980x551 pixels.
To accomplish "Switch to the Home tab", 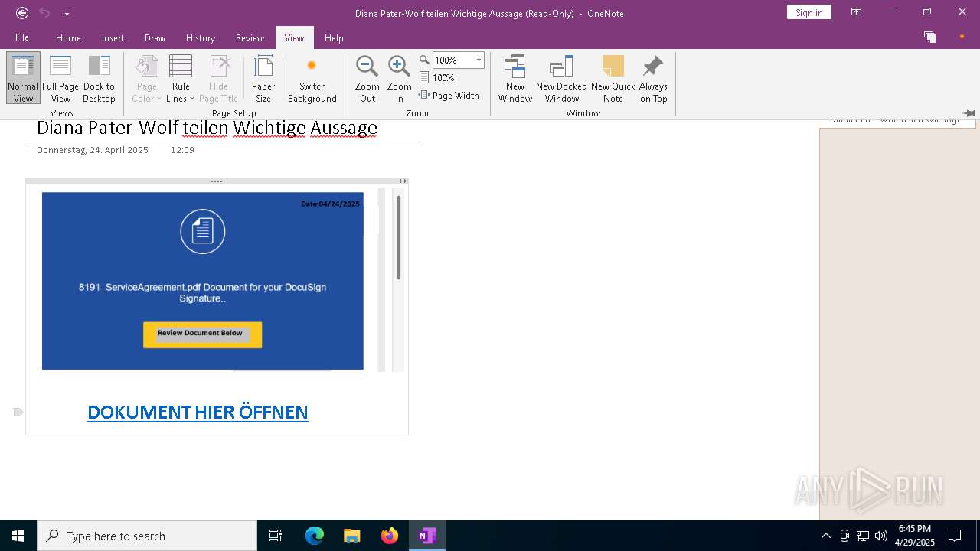I will 68,37.
